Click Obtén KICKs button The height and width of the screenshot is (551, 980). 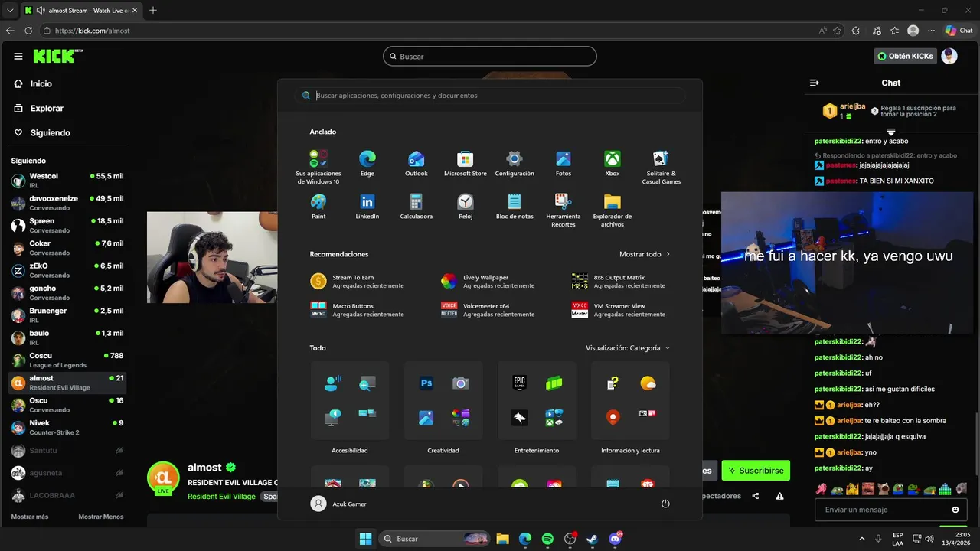coord(906,56)
